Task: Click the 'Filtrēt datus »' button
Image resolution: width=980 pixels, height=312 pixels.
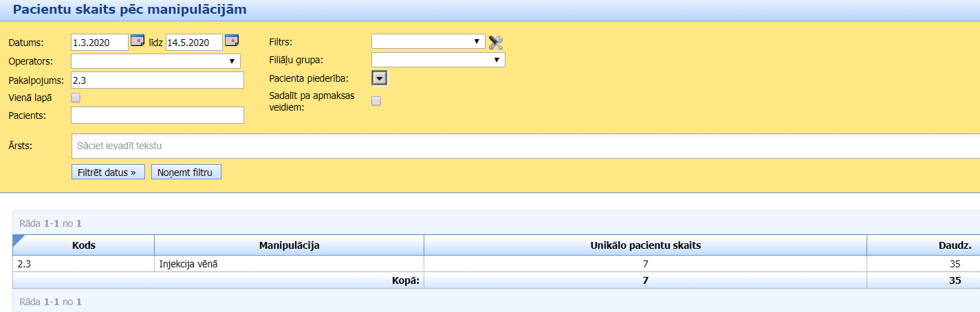Action: pyautogui.click(x=108, y=172)
